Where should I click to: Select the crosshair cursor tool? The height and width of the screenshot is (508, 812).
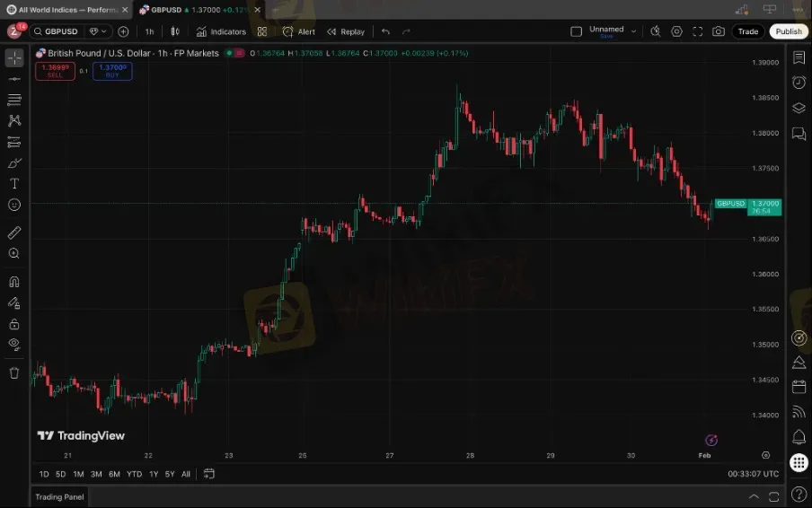pyautogui.click(x=14, y=58)
